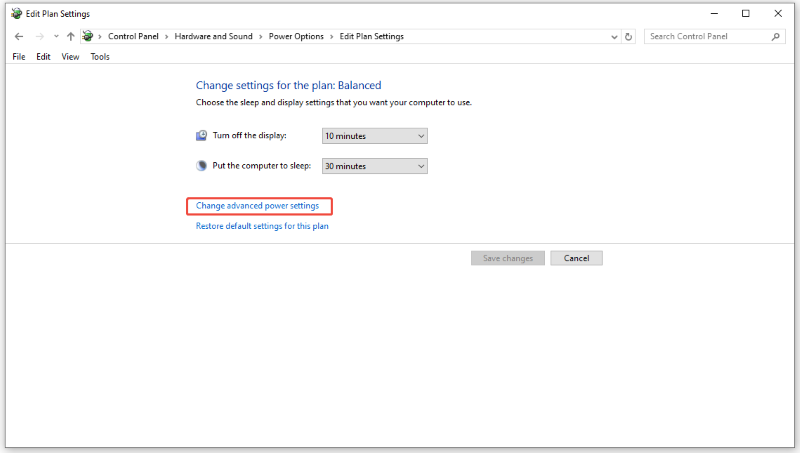Click the Cancel button
The image size is (800, 453).
(x=577, y=258)
